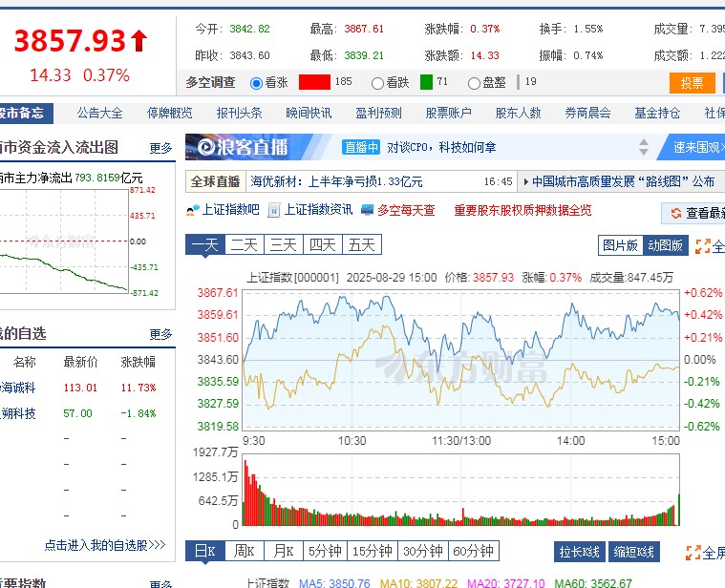Open the 上证指数资讯 news icon

274,210
